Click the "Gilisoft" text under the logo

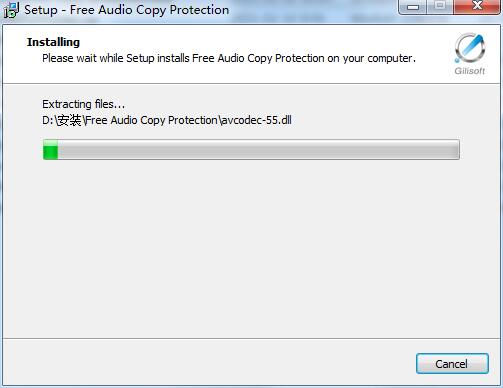[x=470, y=71]
